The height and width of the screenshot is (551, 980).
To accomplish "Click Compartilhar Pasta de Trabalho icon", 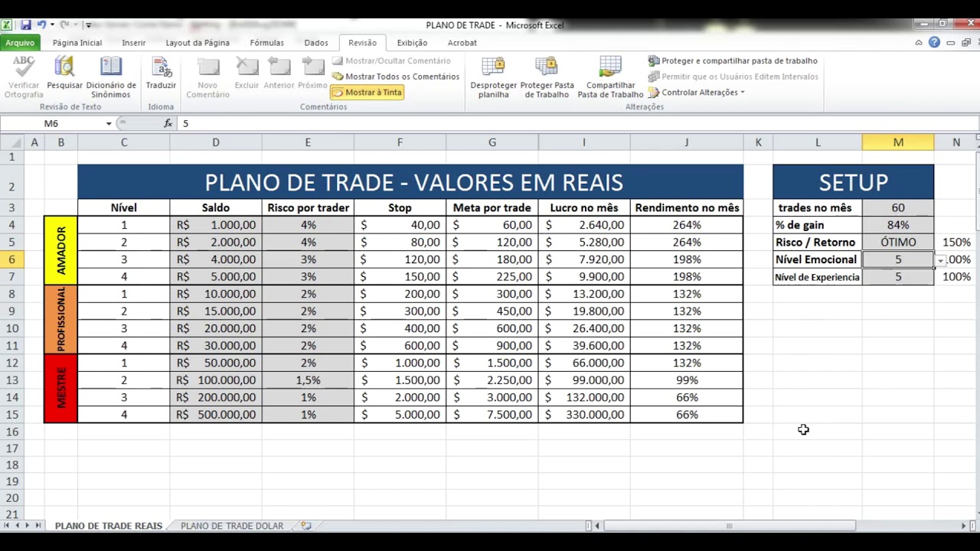I will (610, 77).
